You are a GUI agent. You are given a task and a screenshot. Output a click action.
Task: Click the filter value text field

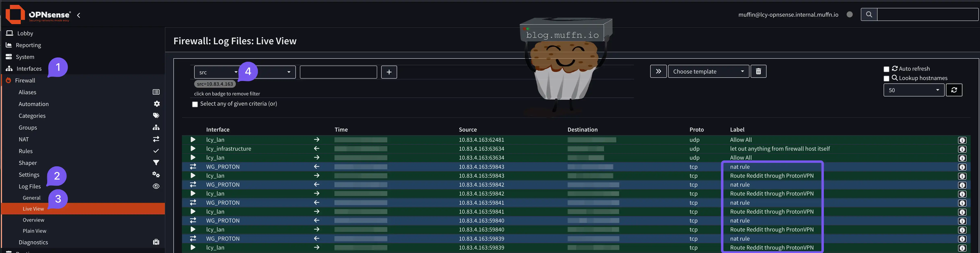(x=338, y=72)
